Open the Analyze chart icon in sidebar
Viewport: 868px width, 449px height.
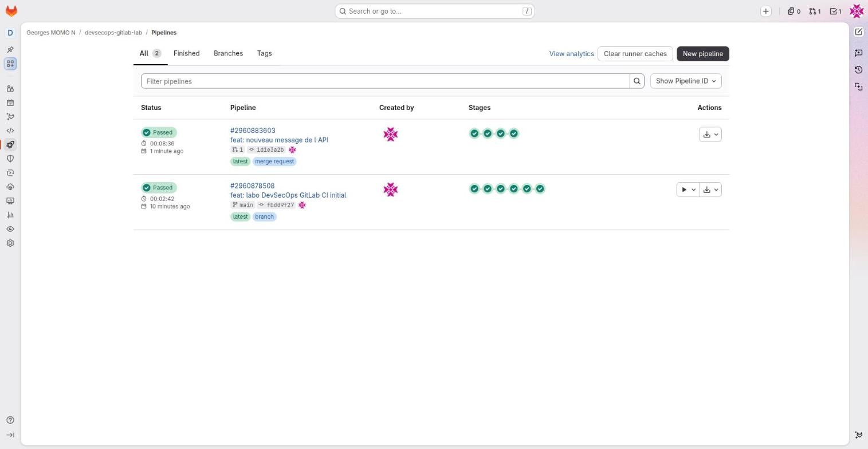(x=10, y=215)
